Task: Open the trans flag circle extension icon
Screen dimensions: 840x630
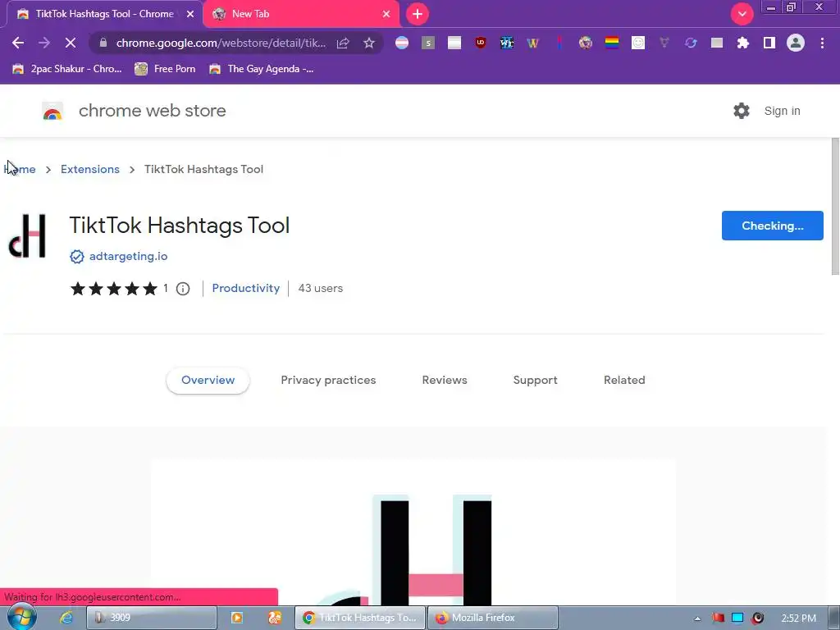Action: pos(402,43)
